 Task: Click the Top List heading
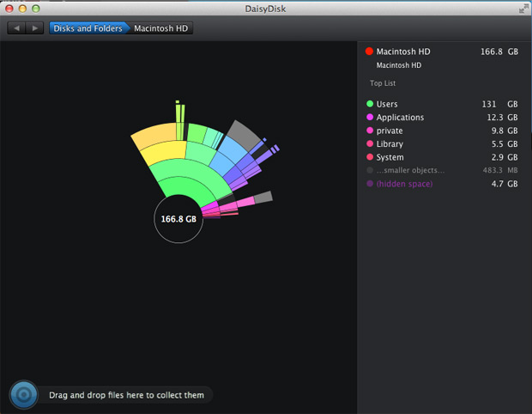[x=383, y=83]
